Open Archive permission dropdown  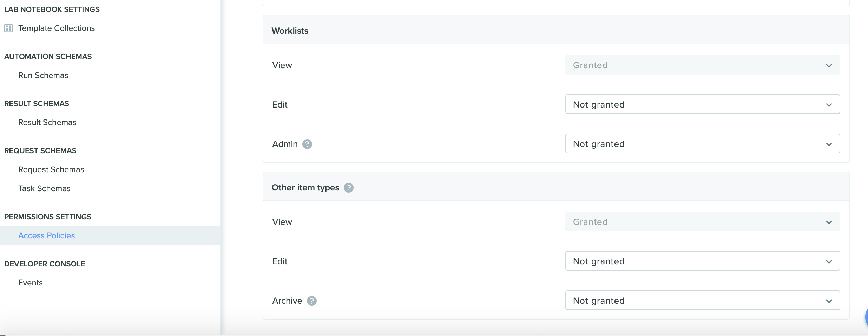click(703, 301)
